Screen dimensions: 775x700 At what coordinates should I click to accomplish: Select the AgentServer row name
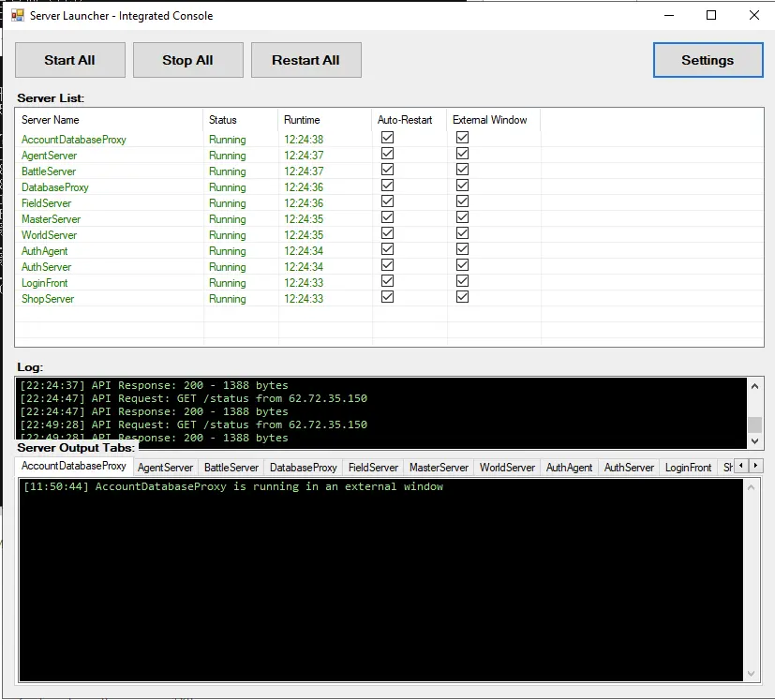pos(49,156)
